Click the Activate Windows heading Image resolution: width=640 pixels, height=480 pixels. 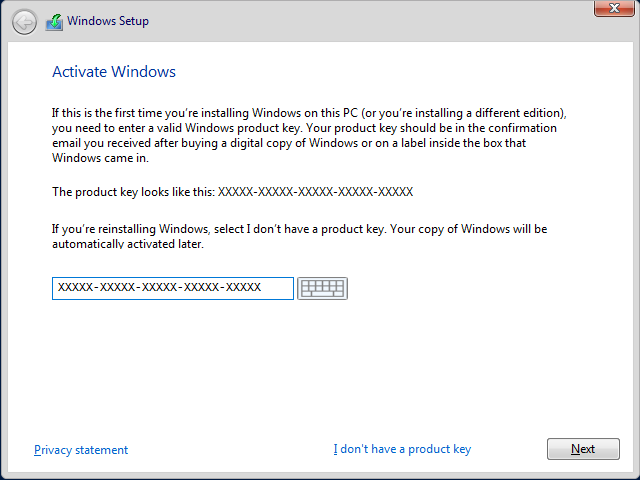[x=114, y=71]
